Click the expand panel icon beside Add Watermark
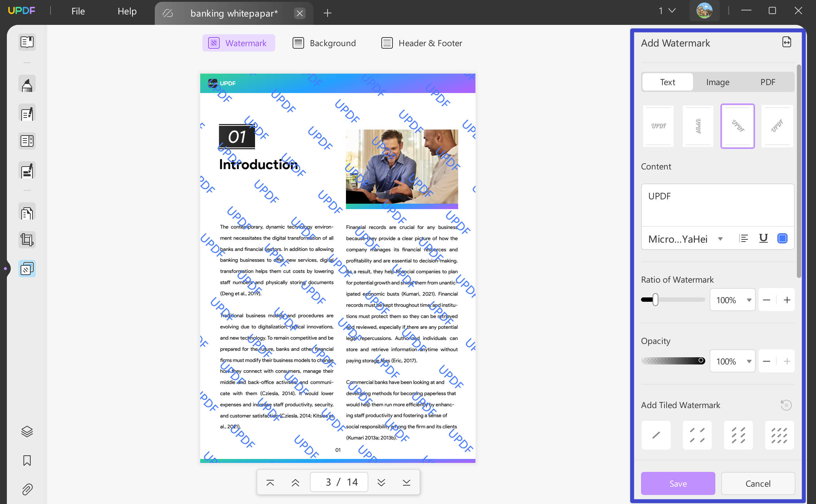The height and width of the screenshot is (504, 816). [x=787, y=42]
